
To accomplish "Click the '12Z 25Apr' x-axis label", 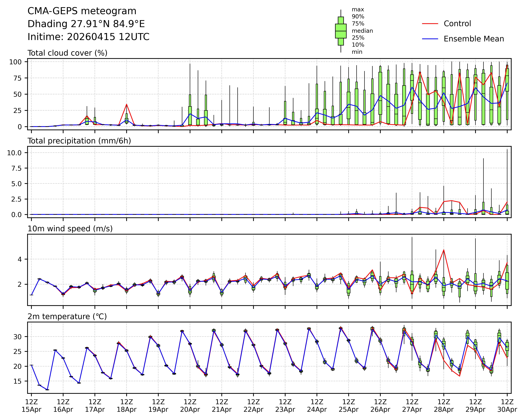I will 349,405.
